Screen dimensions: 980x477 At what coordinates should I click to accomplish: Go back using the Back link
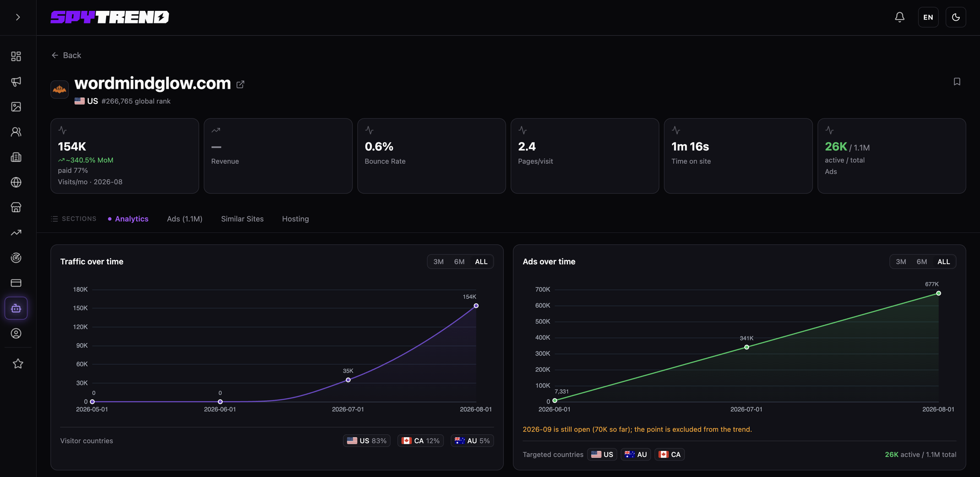66,55
